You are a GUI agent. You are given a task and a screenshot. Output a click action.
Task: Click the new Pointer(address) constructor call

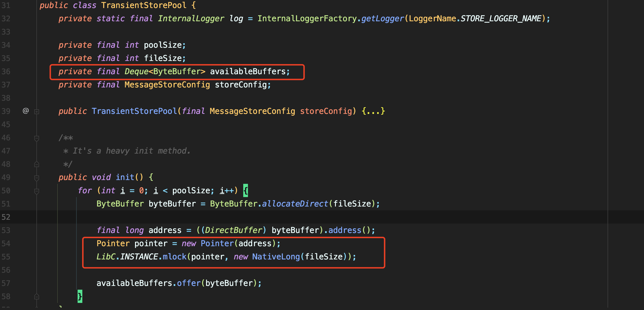[229, 243]
